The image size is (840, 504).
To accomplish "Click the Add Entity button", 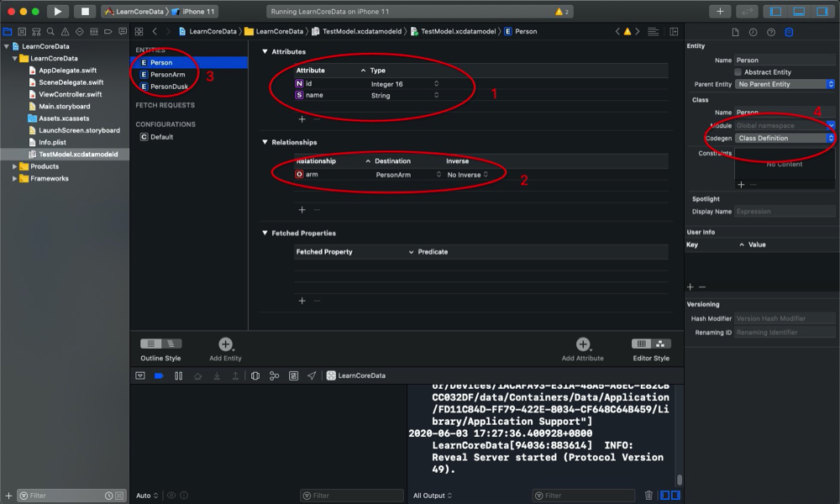I will 225,344.
